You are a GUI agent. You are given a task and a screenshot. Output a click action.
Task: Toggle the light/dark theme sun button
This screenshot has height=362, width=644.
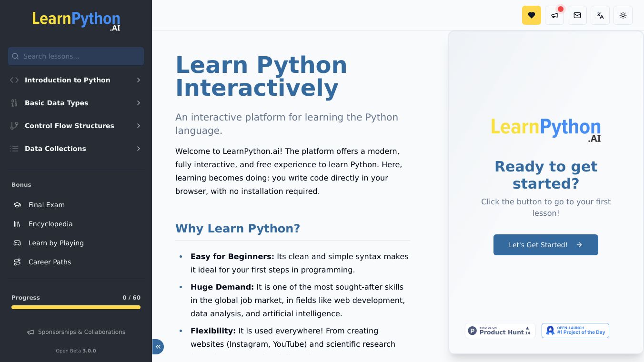click(x=623, y=15)
